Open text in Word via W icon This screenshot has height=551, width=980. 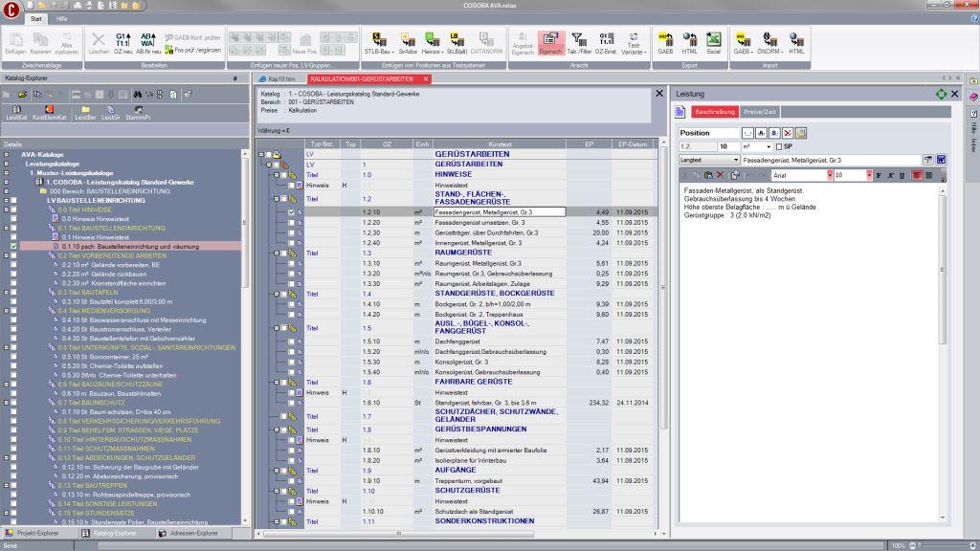pyautogui.click(x=940, y=160)
